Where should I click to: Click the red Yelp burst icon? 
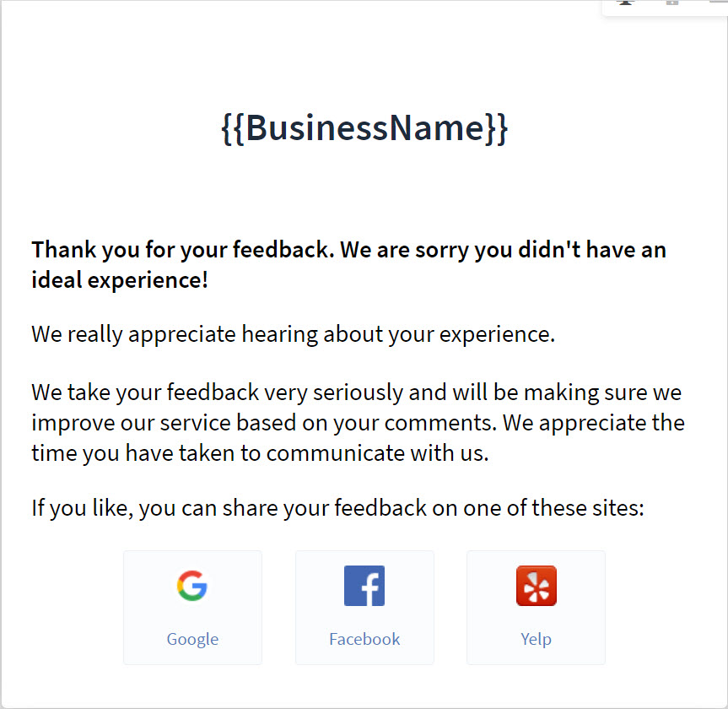[x=537, y=586]
